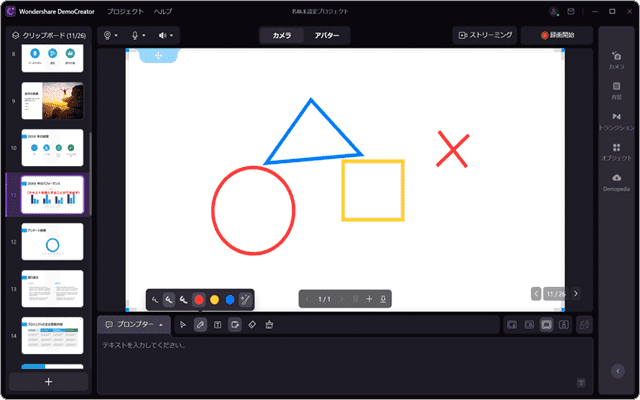The width and height of the screenshot is (640, 400).
Task: Open the mail messages icon
Action: tap(571, 11)
